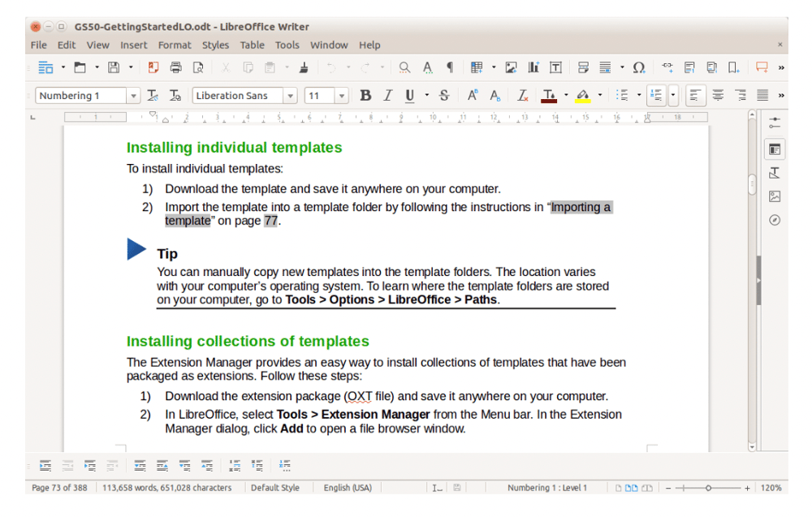The height and width of the screenshot is (517, 812).
Task: Click the New Style icon
Action: tap(175, 95)
